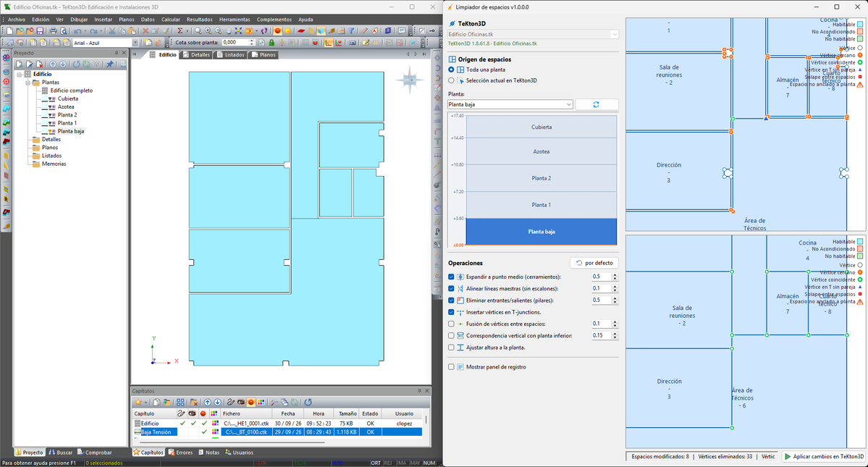Click the blue cube 3D view icon
Screen dimensions: 868x467
coord(321,31)
